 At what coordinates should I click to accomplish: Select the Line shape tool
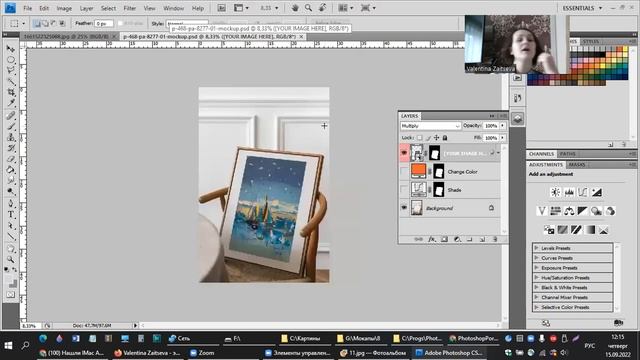[11, 236]
